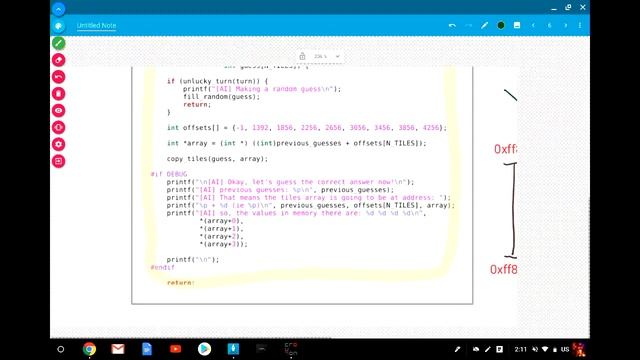Click the US keyboard layout indicator
The image size is (640, 360).
565,349
